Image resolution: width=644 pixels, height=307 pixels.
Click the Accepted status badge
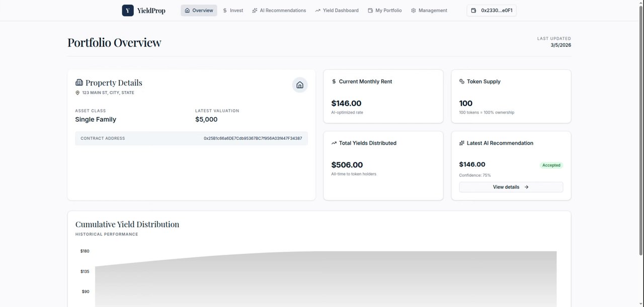pos(551,165)
